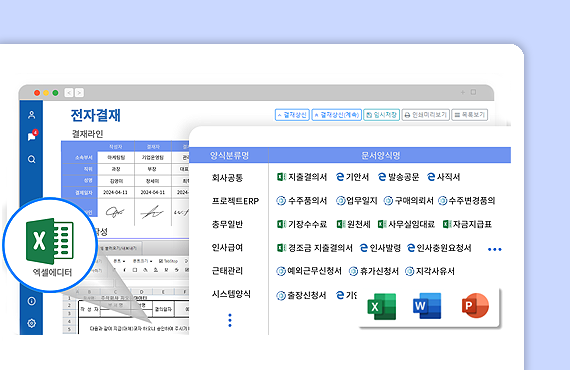Open the 지출결의서 Excel form

pyautogui.click(x=302, y=177)
